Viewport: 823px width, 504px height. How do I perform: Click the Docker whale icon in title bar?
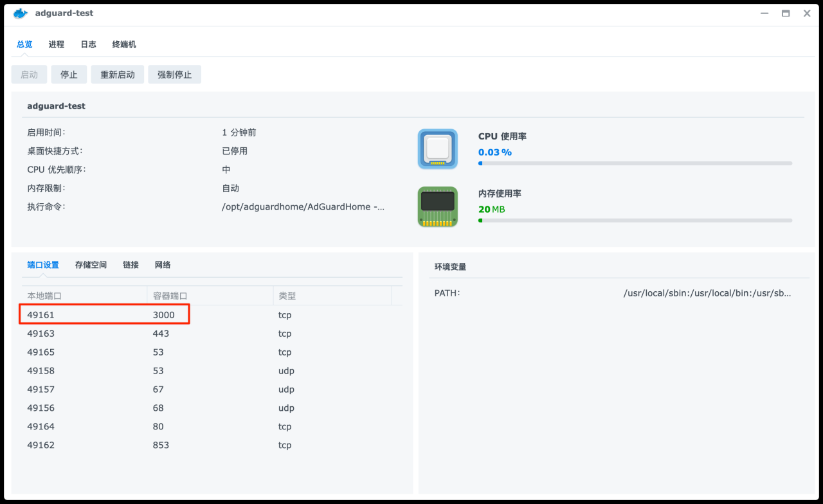pos(19,13)
